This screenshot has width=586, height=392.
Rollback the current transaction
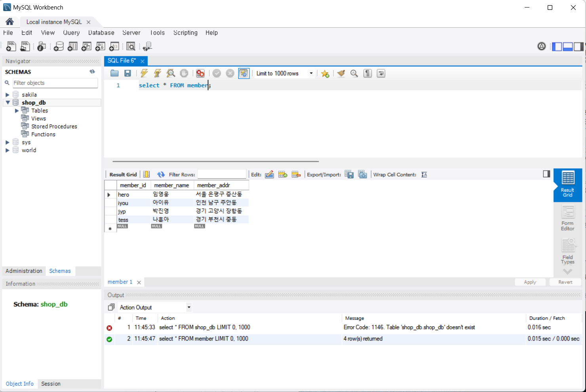(230, 73)
